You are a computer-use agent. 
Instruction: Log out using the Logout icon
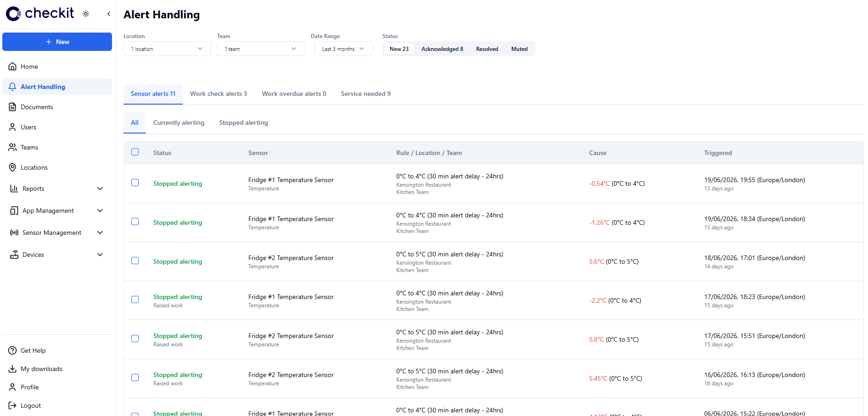(12, 405)
